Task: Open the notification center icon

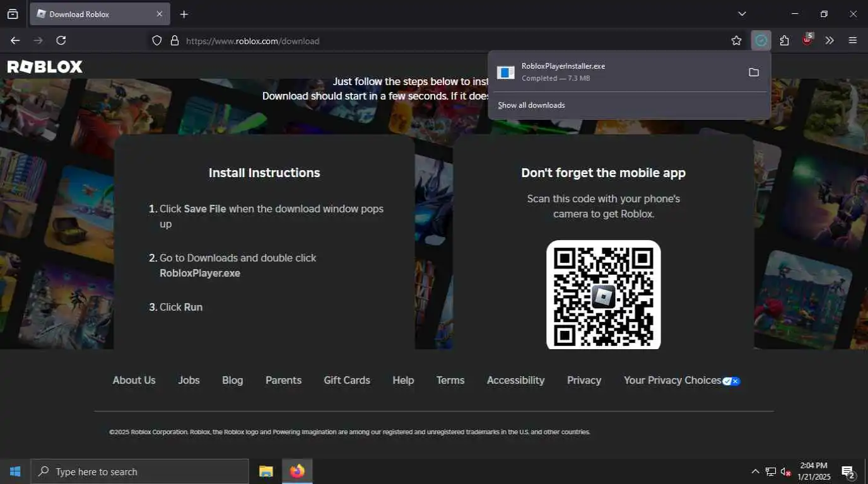Action: [x=848, y=472]
